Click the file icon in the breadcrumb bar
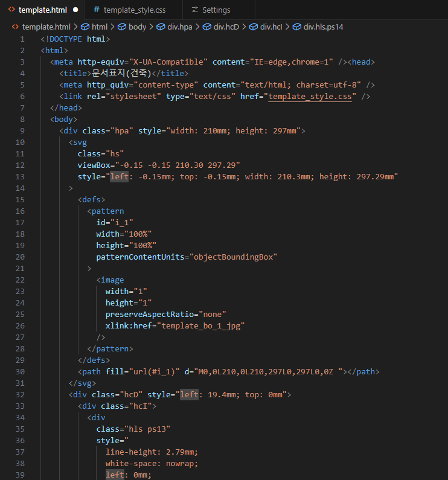The height and width of the screenshot is (480, 448). (15, 27)
